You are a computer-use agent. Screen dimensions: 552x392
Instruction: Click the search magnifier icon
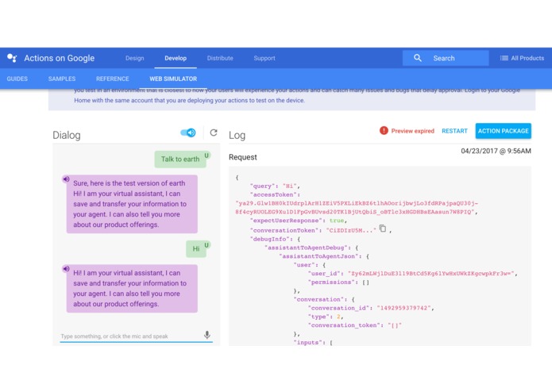coord(418,58)
